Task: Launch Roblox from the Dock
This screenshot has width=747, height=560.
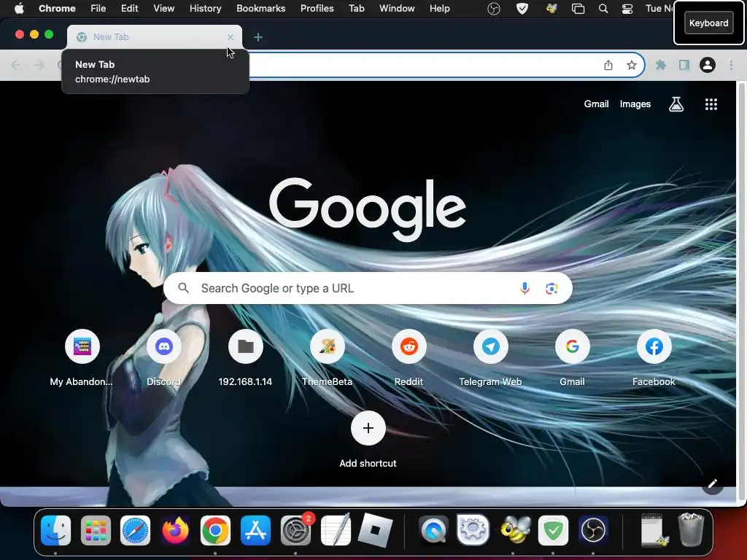Action: [376, 530]
